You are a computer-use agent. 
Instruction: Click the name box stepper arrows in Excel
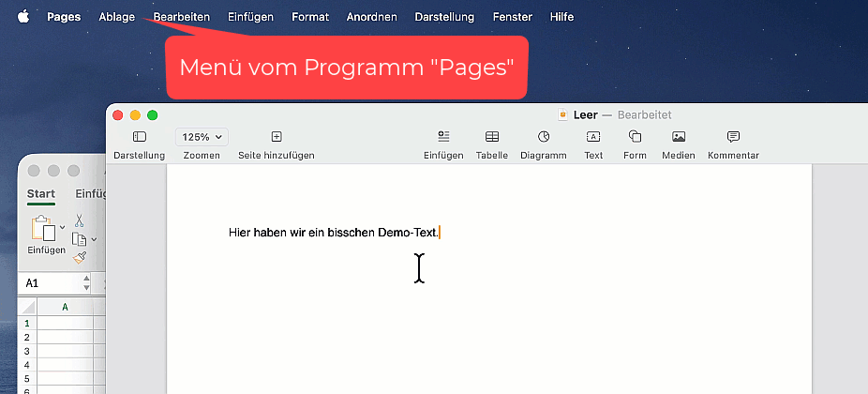click(86, 283)
